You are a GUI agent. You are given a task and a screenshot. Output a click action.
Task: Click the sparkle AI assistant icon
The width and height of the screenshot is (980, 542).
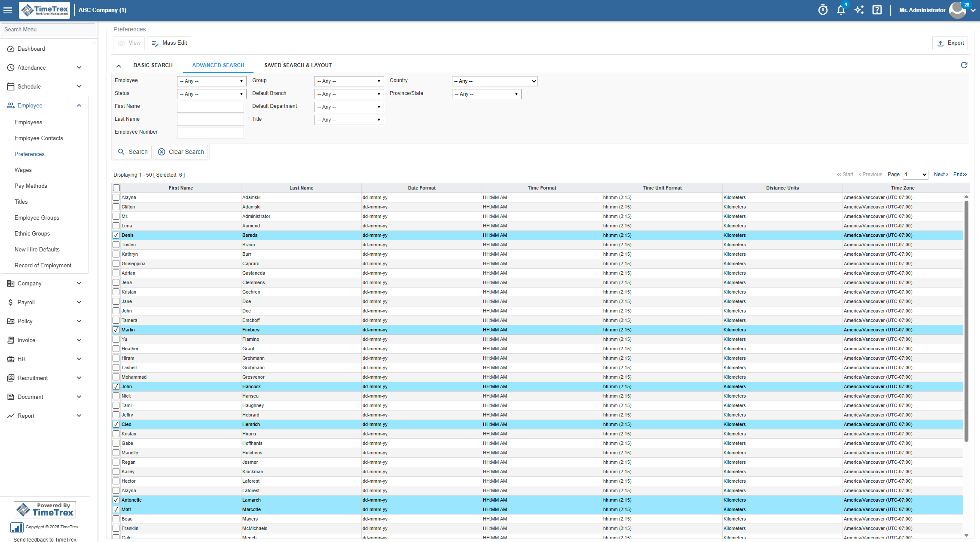(859, 10)
